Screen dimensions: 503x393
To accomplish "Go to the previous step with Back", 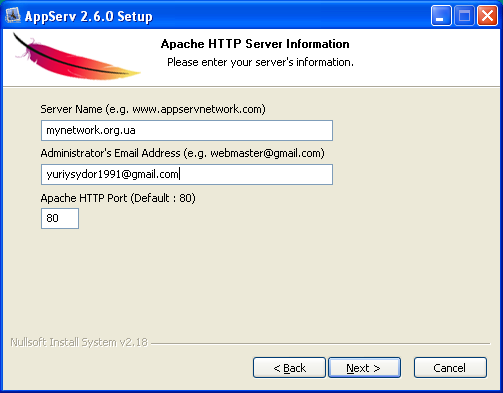I will 289,368.
